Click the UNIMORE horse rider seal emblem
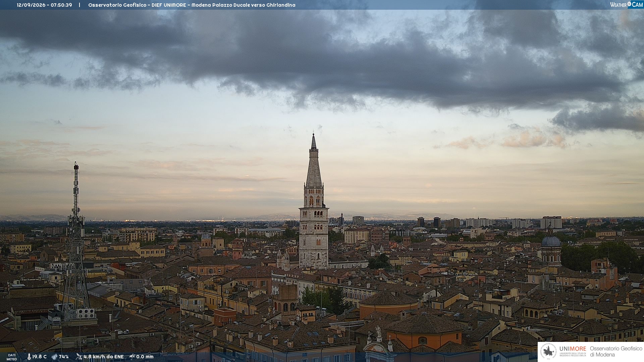 (x=548, y=352)
